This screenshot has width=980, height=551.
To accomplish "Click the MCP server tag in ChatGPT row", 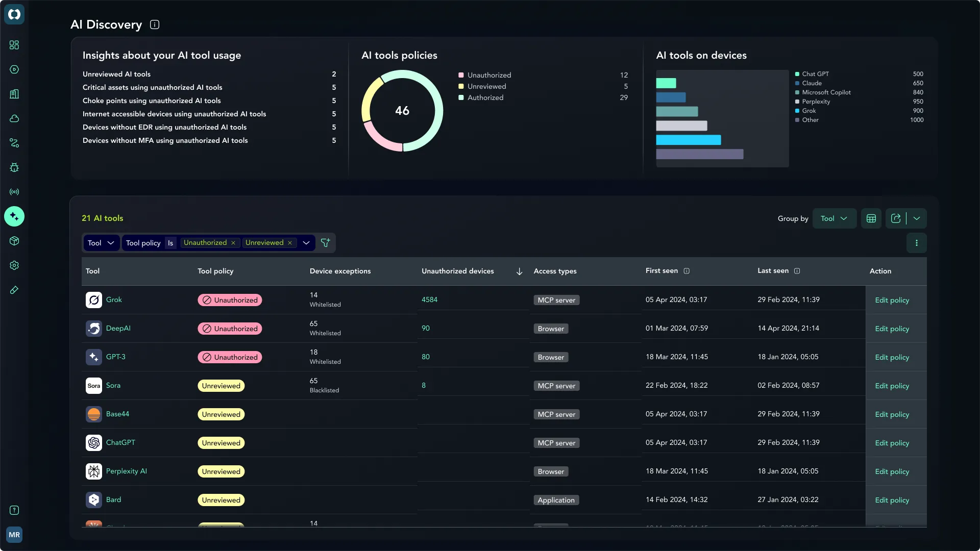I will coord(556,443).
